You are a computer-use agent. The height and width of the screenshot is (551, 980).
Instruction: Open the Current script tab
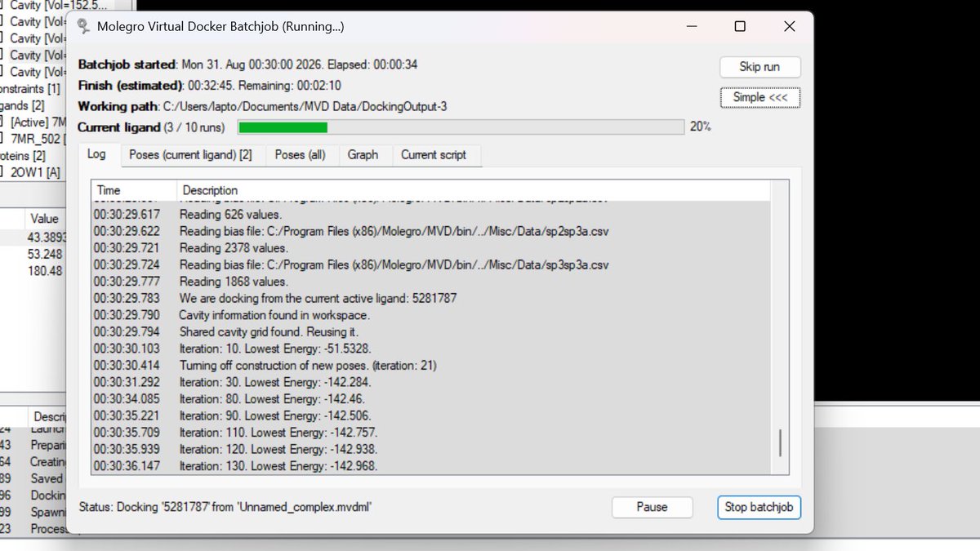pos(434,154)
